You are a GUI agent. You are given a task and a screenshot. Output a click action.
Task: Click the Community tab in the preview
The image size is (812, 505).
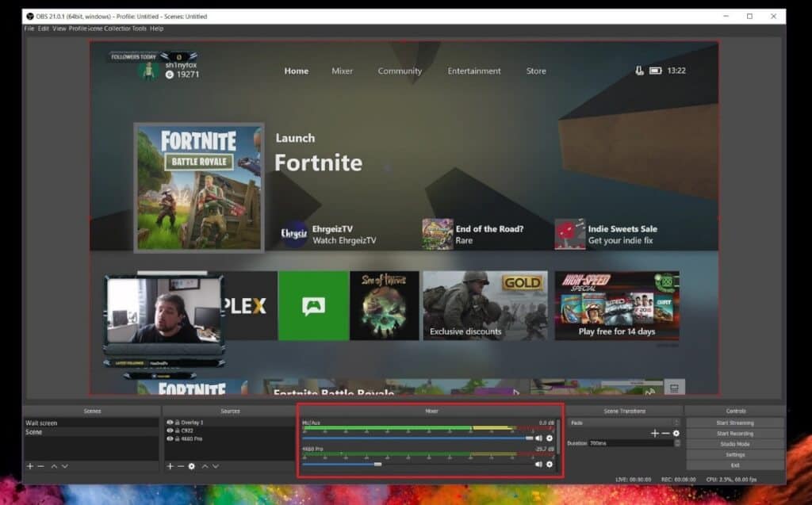400,71
